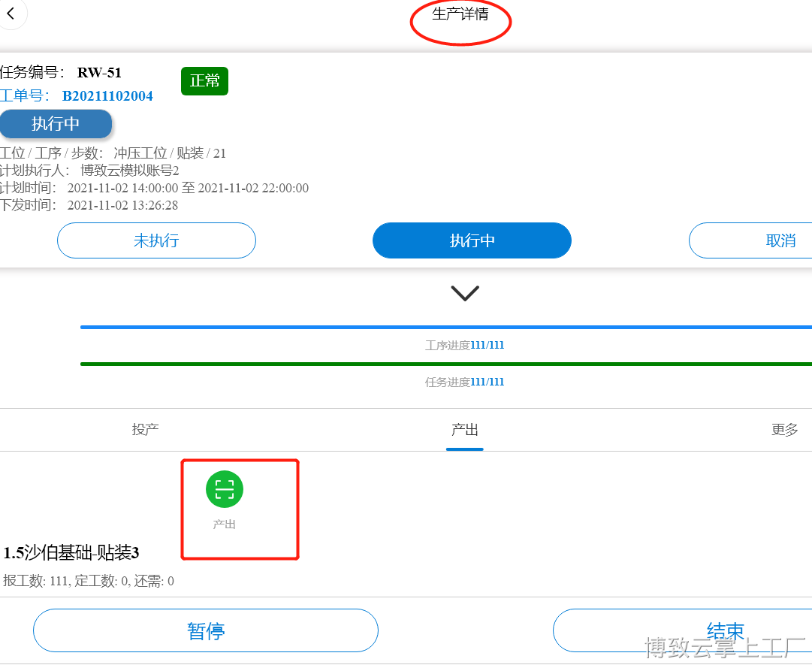Switch to the 投产 tab

point(145,429)
